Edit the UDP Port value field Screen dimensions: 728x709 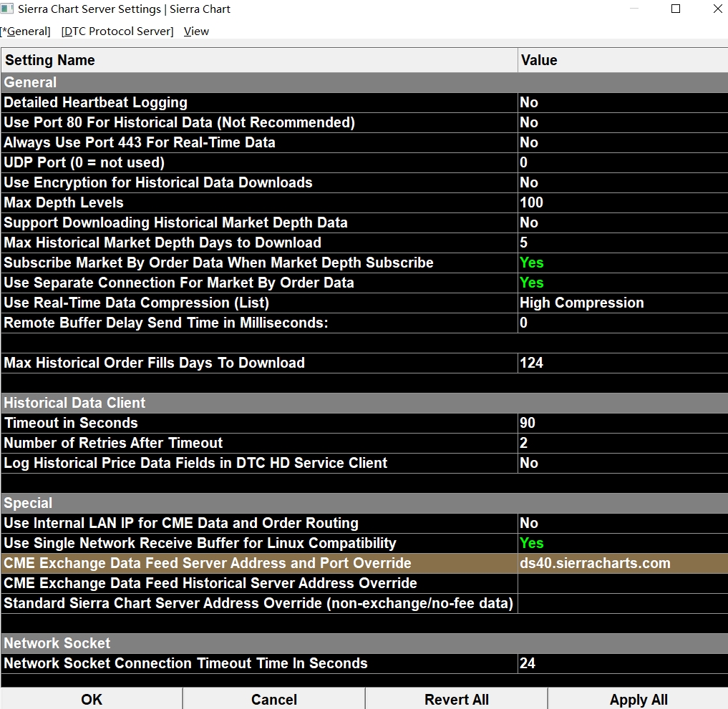[x=623, y=162]
